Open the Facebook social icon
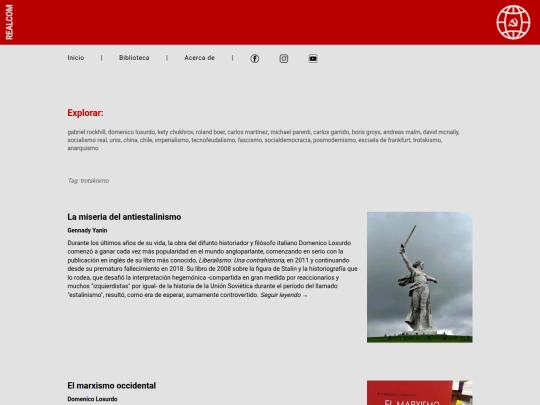This screenshot has height=405, width=540. coord(255,59)
